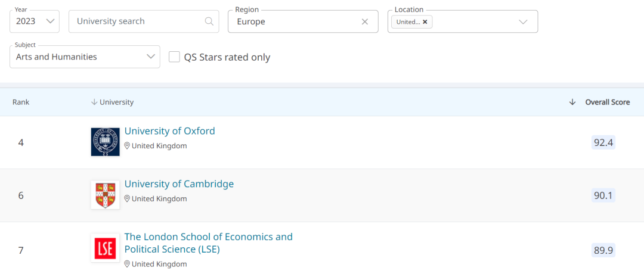Click the red LSE logo

pyautogui.click(x=105, y=248)
